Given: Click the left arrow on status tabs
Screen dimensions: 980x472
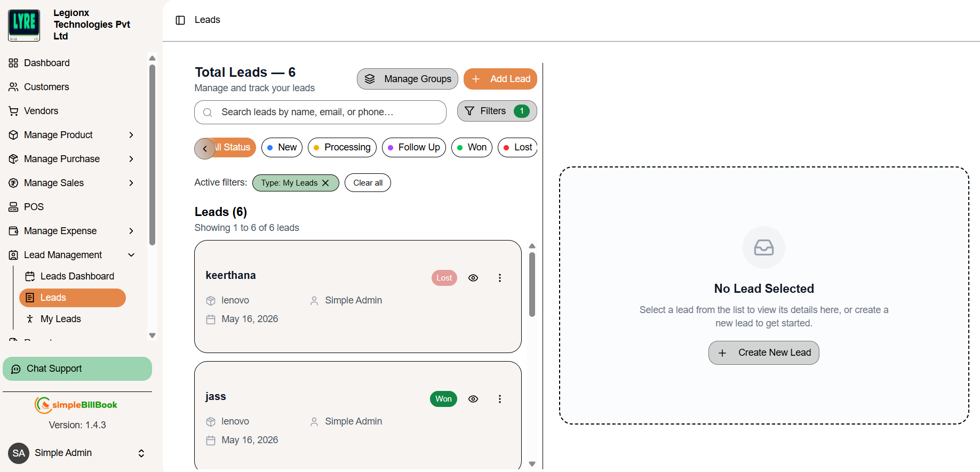Looking at the screenshot, I should [205, 149].
